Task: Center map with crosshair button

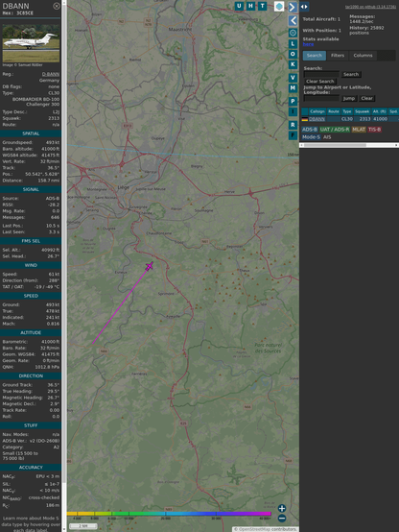Action: tap(293, 33)
